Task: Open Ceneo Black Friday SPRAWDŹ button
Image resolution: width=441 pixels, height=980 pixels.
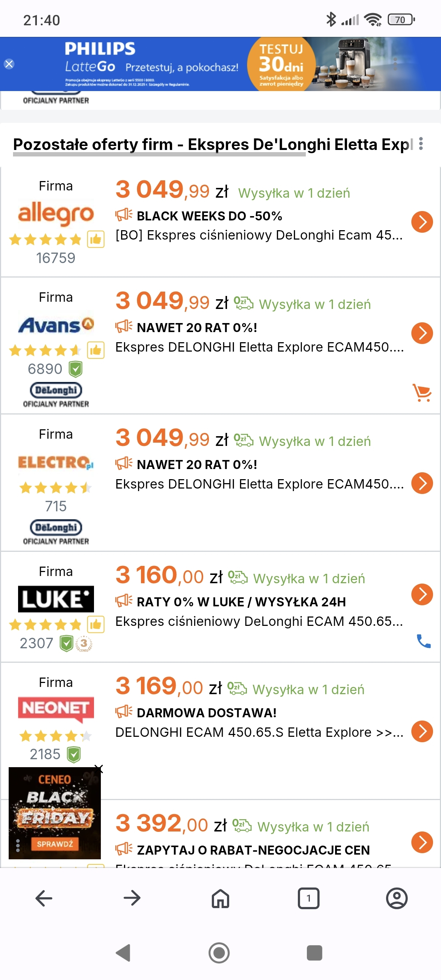Action: (55, 844)
